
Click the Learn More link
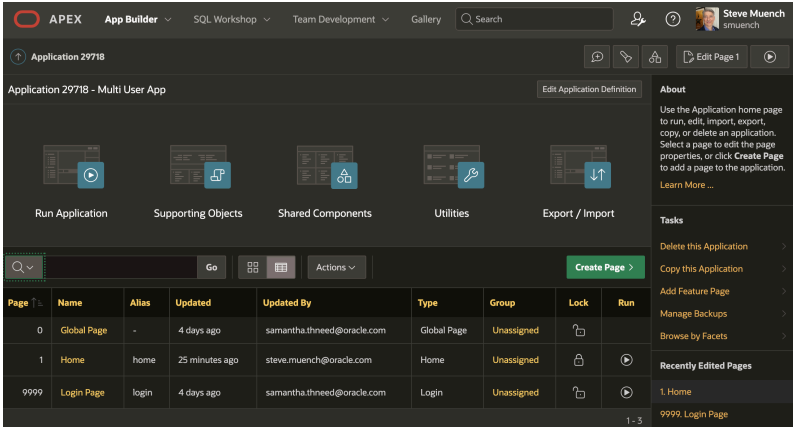pyautogui.click(x=686, y=185)
